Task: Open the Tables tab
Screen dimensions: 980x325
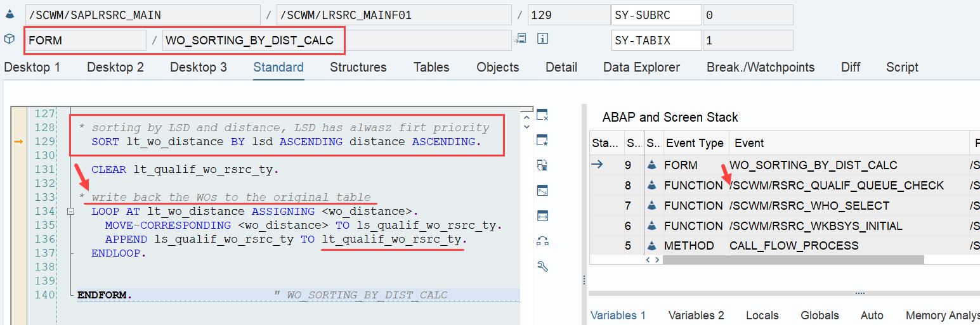Action: pyautogui.click(x=431, y=67)
